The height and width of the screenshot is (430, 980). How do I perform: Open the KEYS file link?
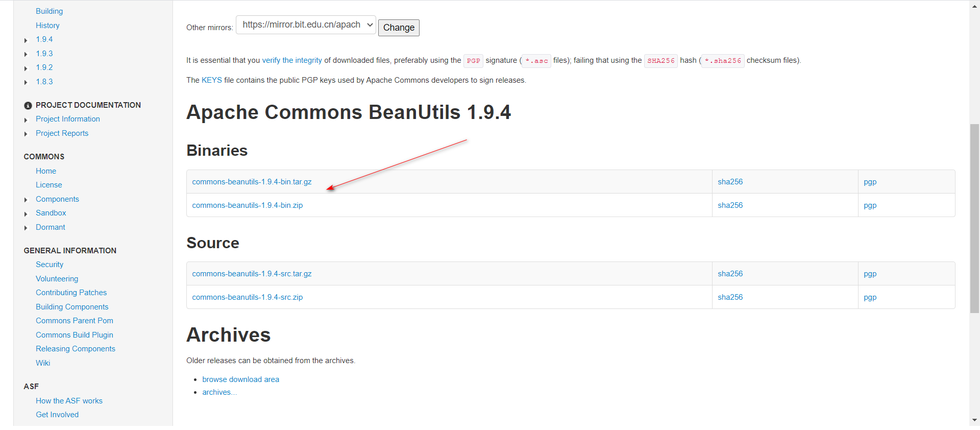coord(211,80)
